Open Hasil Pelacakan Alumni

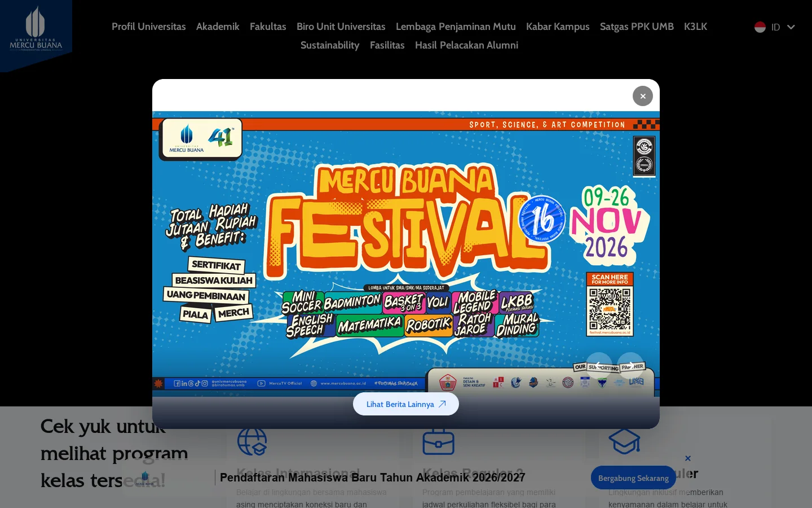coord(466,45)
